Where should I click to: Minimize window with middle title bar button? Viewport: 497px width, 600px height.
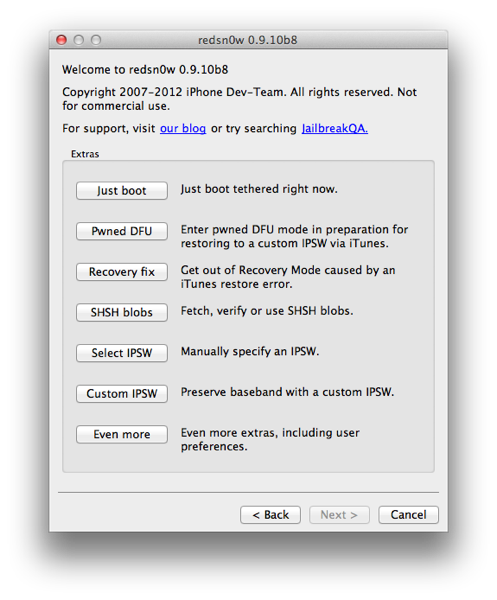point(79,40)
